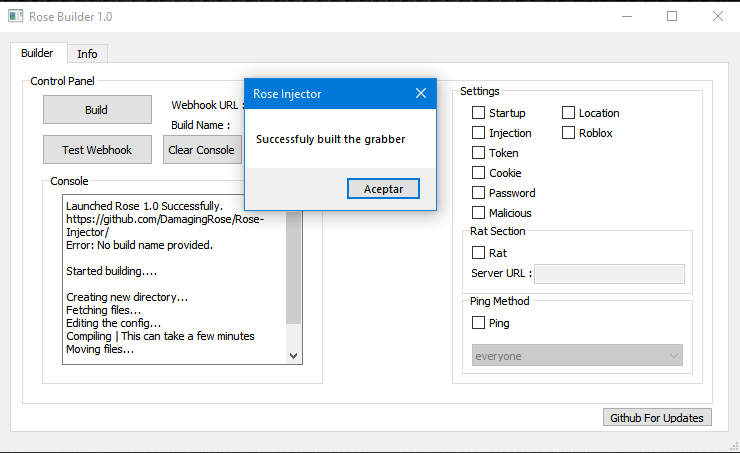
Task: Click the console vertical scrollbar thumb
Action: tap(293, 267)
